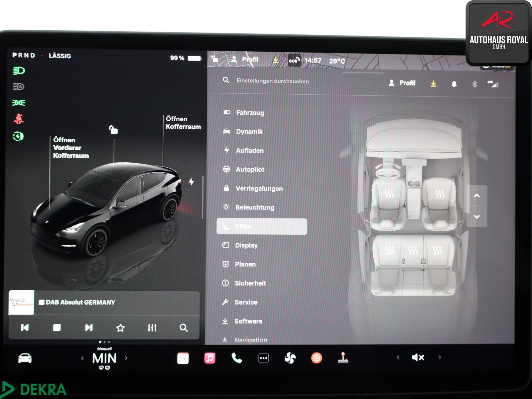Click the seat adjust up chevron

[477, 196]
